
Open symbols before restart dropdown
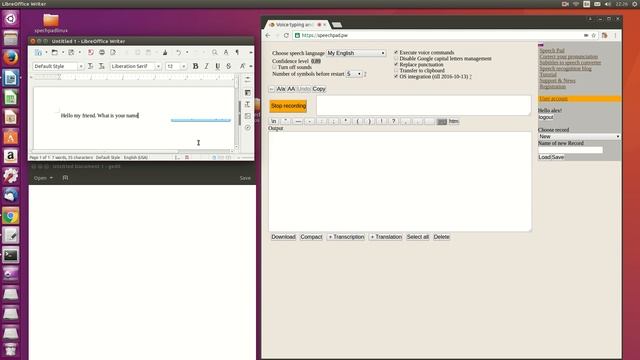pyautogui.click(x=353, y=74)
